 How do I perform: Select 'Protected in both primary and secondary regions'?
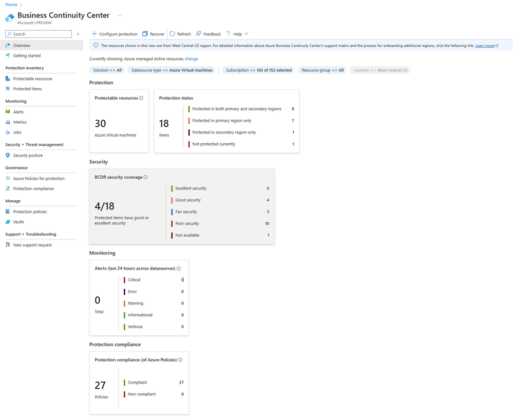click(241, 109)
